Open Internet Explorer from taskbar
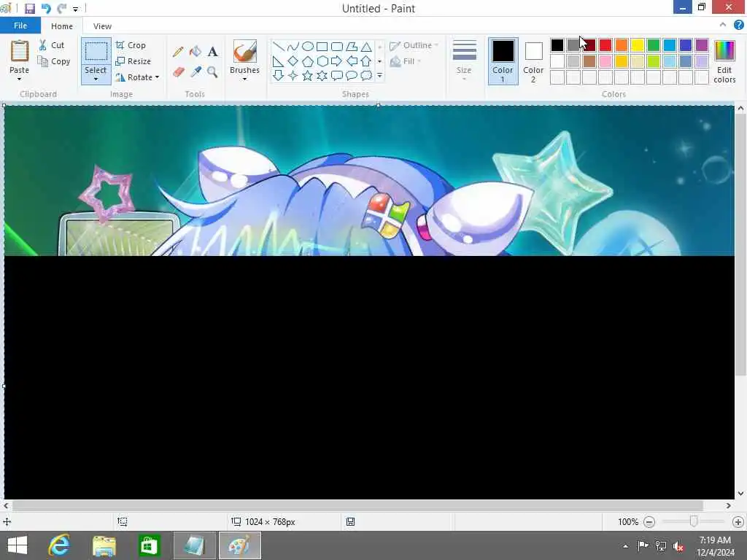747x560 pixels. click(x=59, y=545)
